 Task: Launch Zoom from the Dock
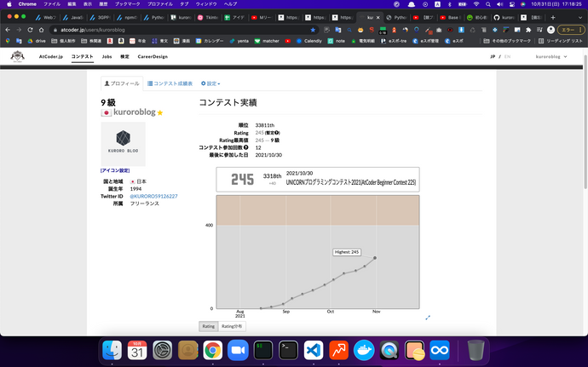coord(238,351)
